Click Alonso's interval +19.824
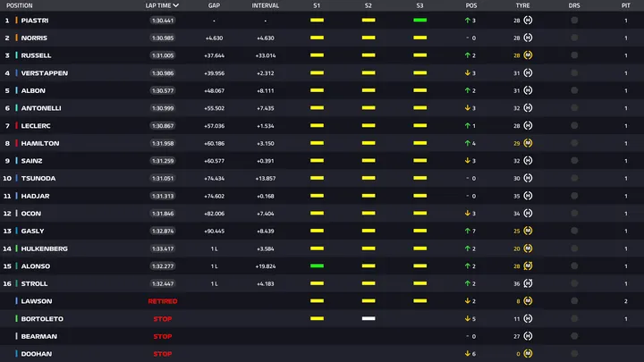The width and height of the screenshot is (644, 362). (x=266, y=266)
